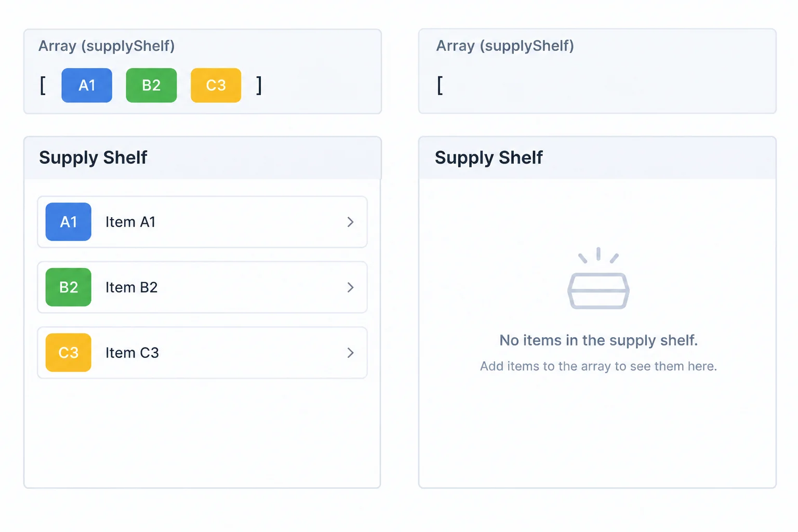Click the 'No items in the supply shelf.' message
Viewport: 798px width, 532px height.
click(598, 340)
